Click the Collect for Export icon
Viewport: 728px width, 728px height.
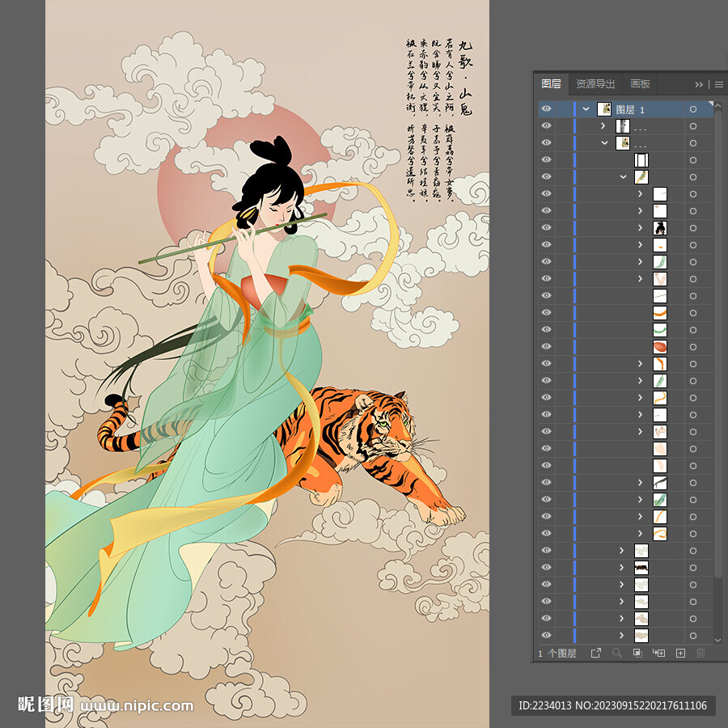[596, 653]
